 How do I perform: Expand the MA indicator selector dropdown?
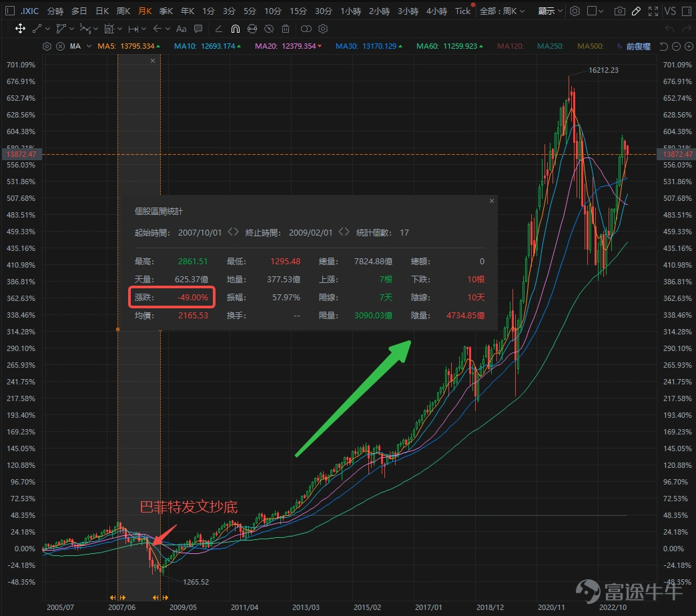pos(89,46)
